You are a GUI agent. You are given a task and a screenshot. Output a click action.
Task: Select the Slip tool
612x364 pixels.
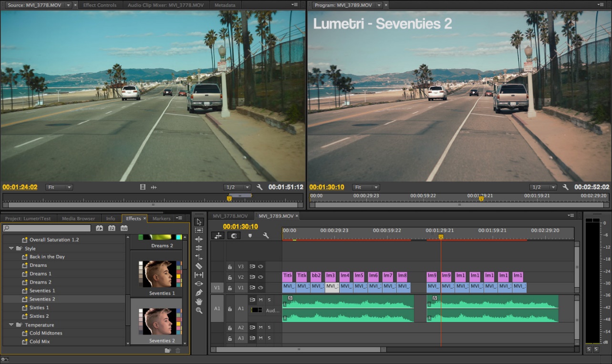[199, 275]
